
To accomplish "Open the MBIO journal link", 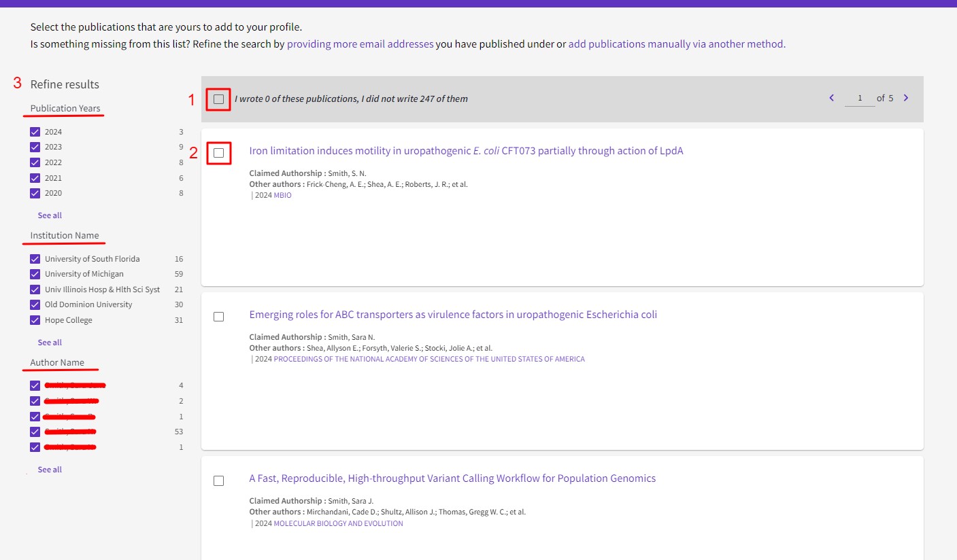I will (x=282, y=196).
